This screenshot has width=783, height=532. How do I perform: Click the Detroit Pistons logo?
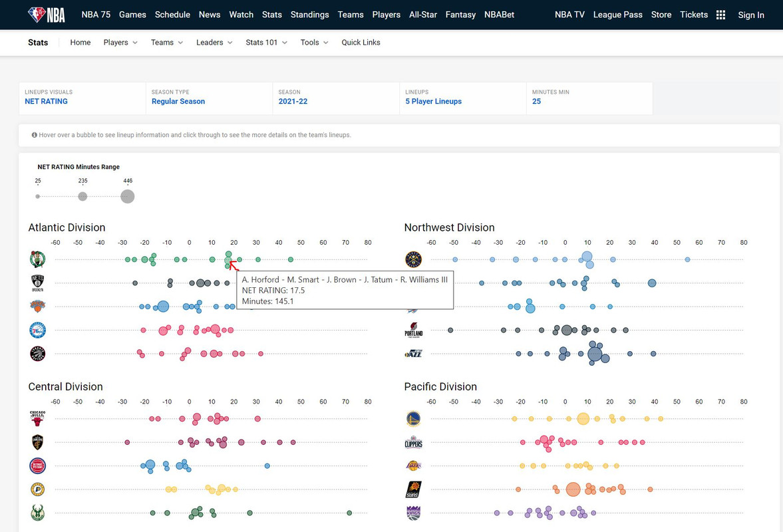(37, 465)
